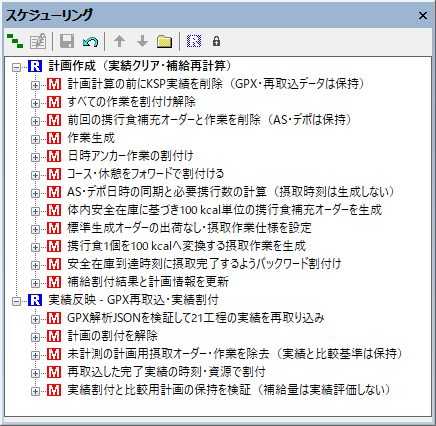
Task: Click the red M icon of すべての作業を割付け解除
Action: [x=54, y=102]
